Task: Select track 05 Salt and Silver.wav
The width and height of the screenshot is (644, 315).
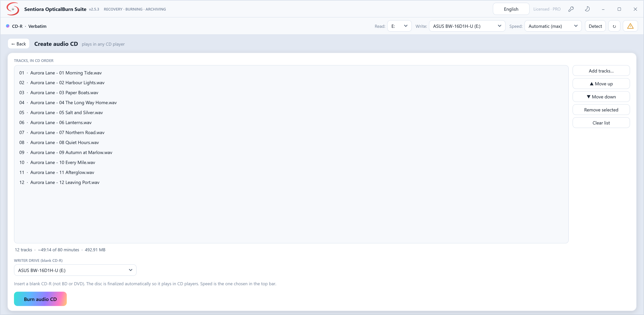Action: (x=291, y=113)
